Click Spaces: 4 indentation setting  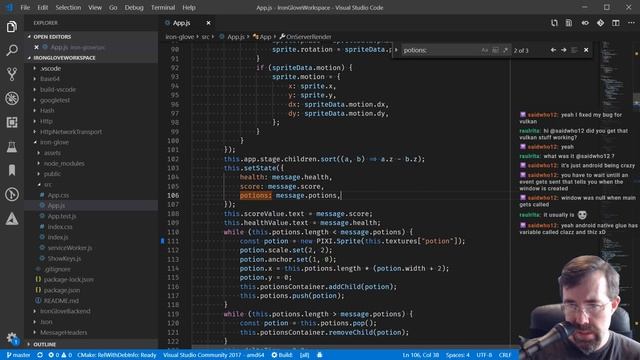458,355
